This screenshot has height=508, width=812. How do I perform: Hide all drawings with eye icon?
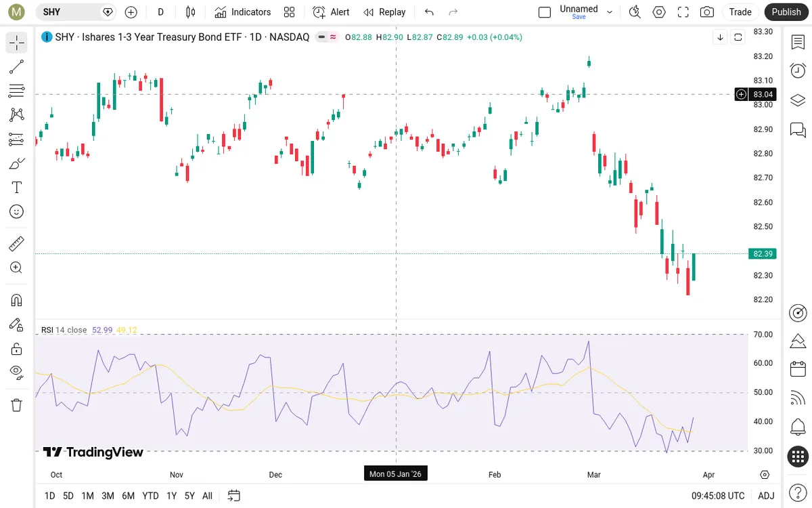pyautogui.click(x=17, y=372)
